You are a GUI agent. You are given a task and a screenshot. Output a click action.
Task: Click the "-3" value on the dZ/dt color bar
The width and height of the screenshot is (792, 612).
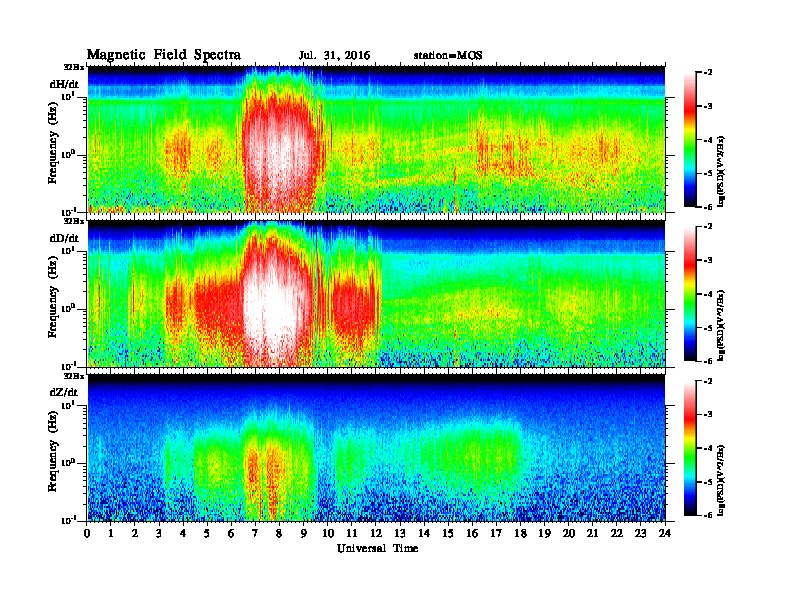click(x=708, y=415)
